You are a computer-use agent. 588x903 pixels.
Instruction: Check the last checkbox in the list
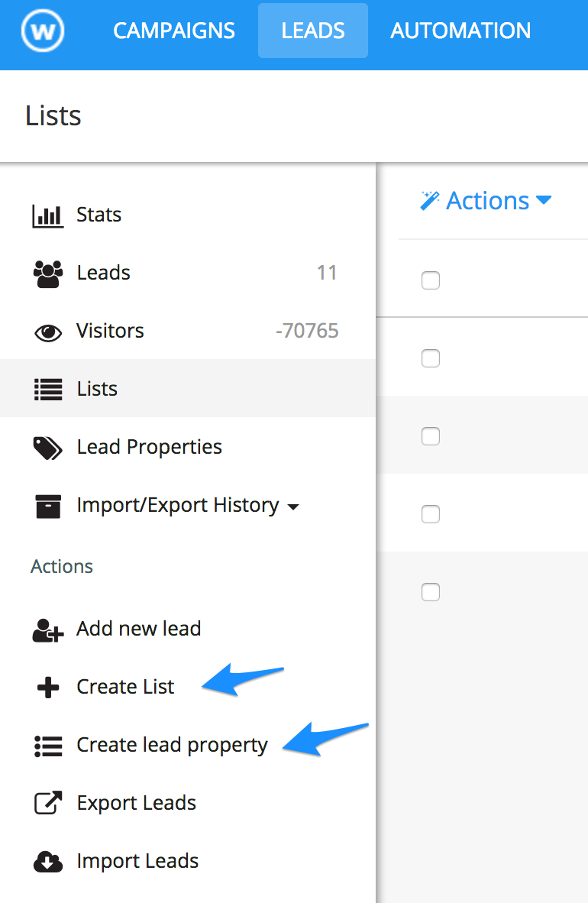(431, 592)
